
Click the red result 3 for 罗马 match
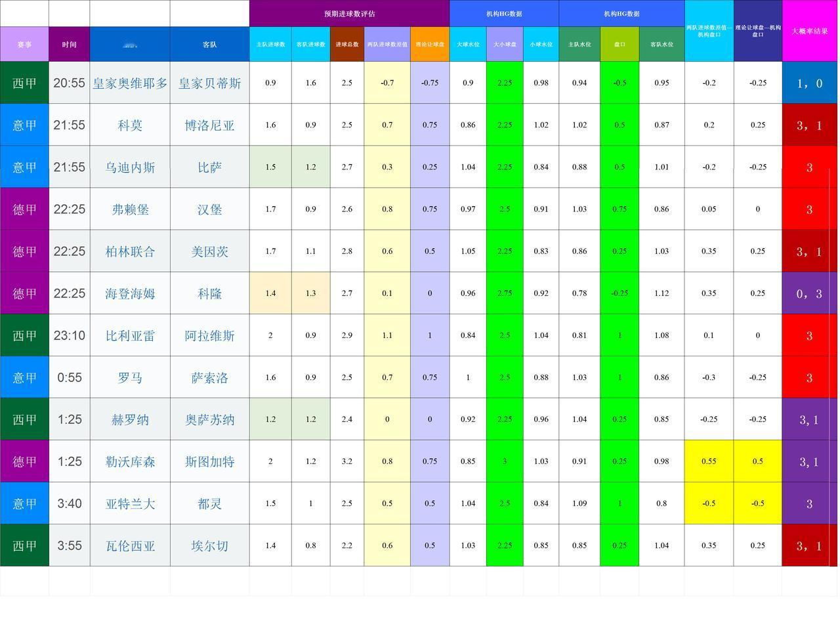(809, 377)
